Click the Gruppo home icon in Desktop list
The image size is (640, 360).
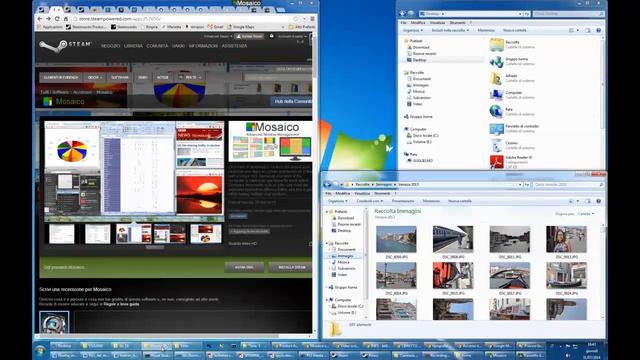497,62
